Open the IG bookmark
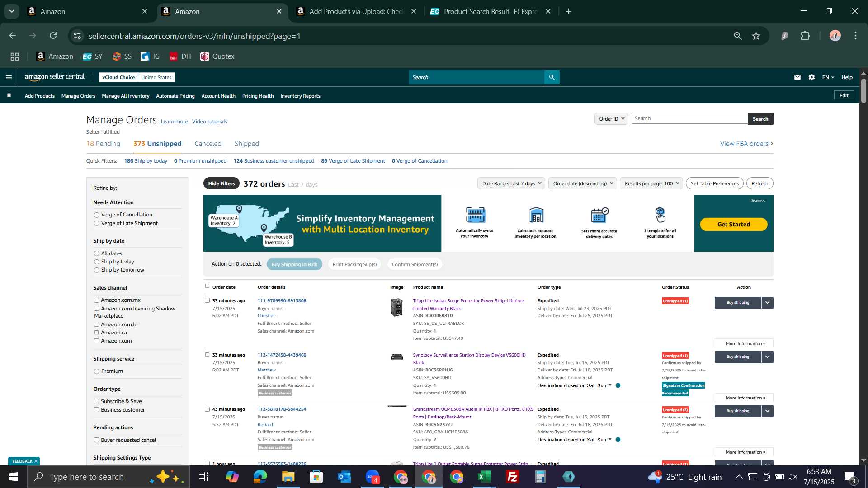 [150, 56]
